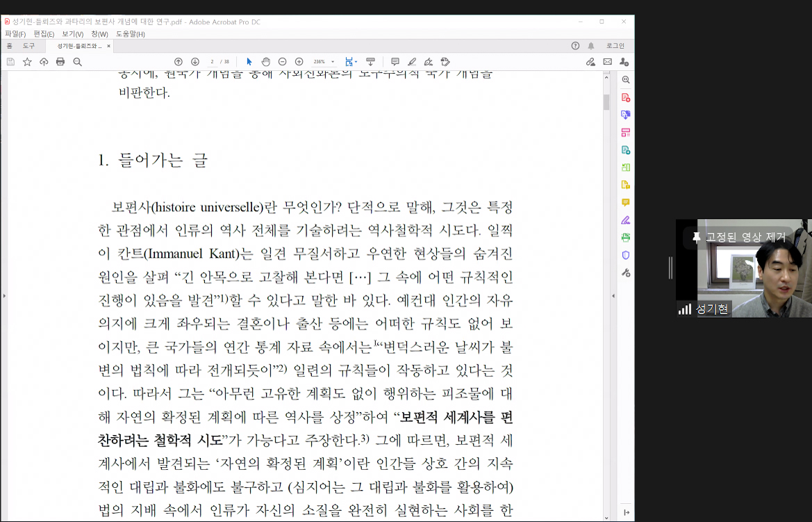The height and width of the screenshot is (522, 812).
Task: Open the pink Edit PDF layout tool
Action: click(626, 132)
